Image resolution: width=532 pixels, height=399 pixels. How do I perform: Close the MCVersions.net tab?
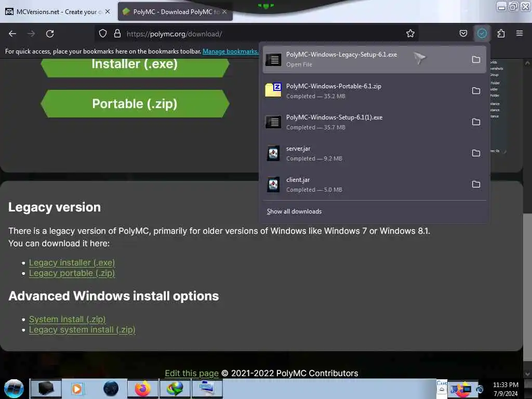(108, 11)
